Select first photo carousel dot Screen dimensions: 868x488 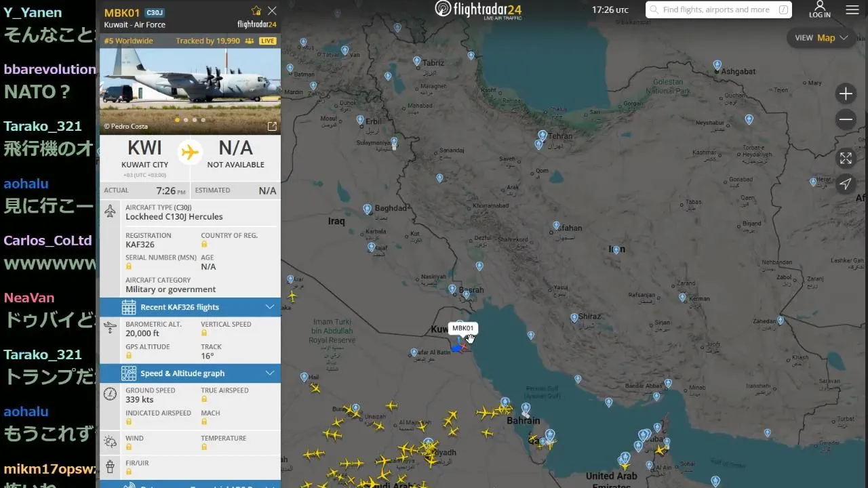click(178, 120)
